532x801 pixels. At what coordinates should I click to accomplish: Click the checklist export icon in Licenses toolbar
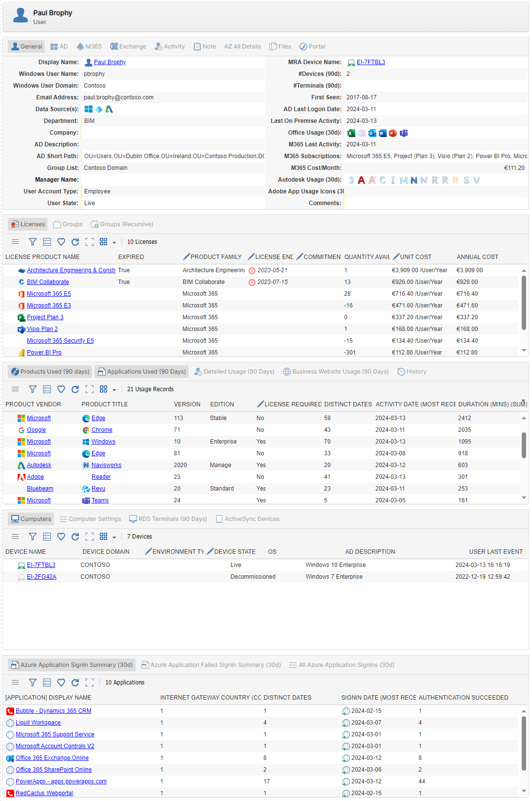coord(47,242)
